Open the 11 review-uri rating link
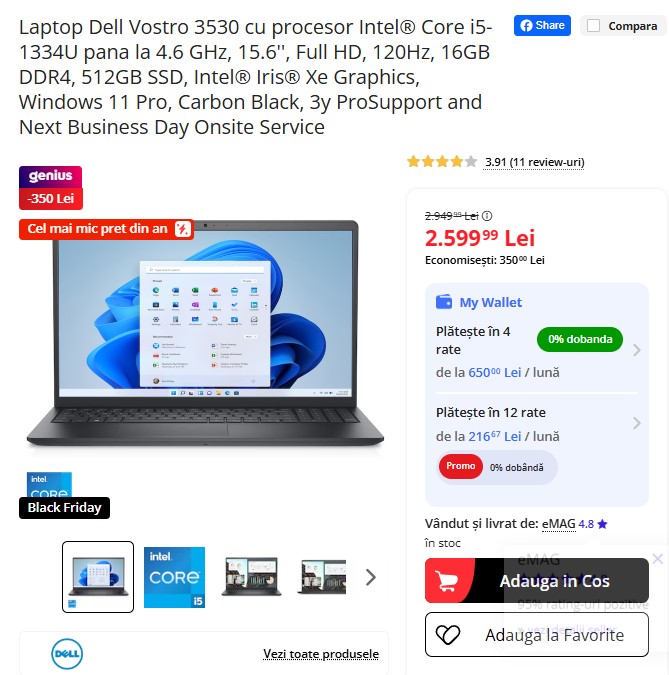Screen dimensions: 669x675 pos(534,162)
